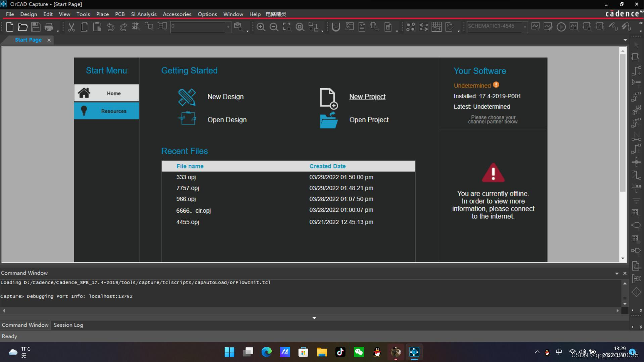Close the Start Page tab

(49, 40)
